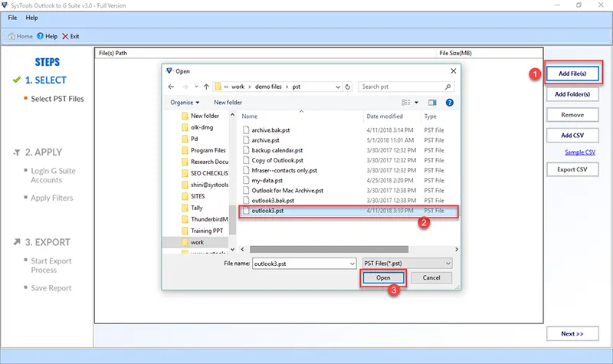The height and width of the screenshot is (364, 613).
Task: Open the Organise dropdown menu
Action: (x=185, y=103)
